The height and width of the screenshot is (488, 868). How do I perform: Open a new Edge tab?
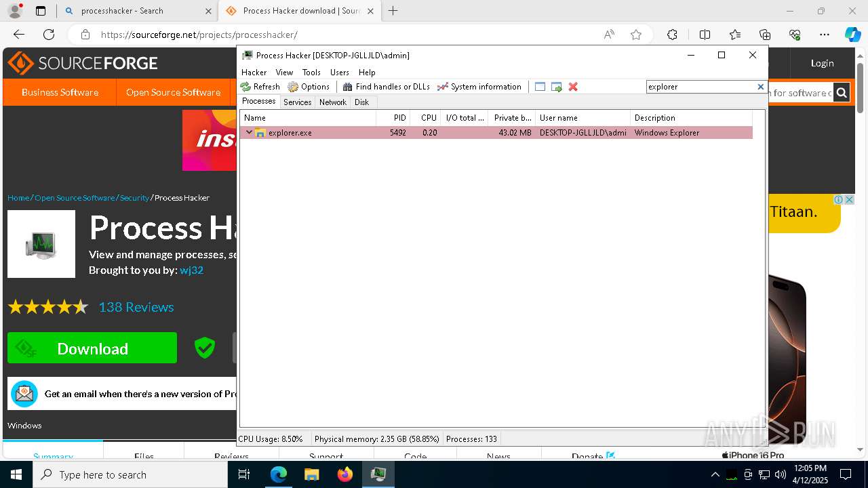coord(393,11)
